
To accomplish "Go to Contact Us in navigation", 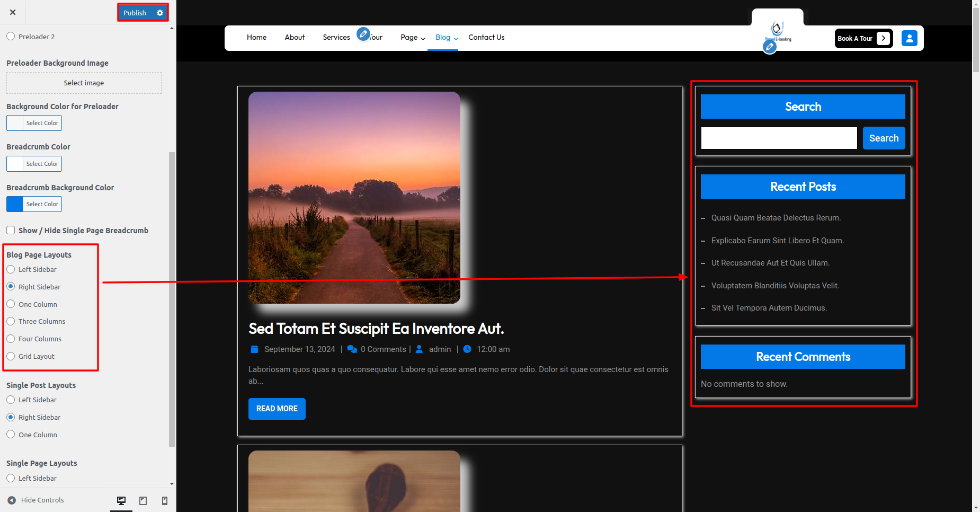I will 486,38.
